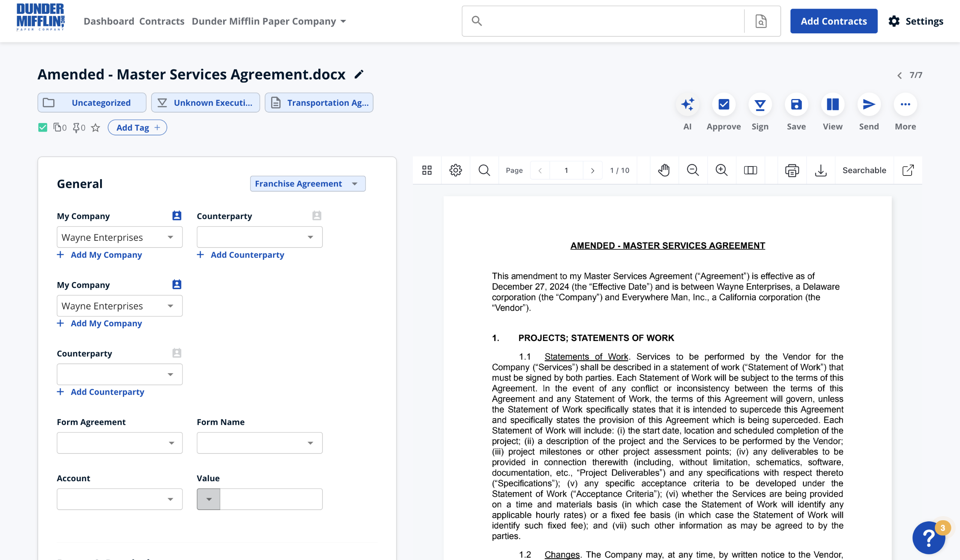Click the Approve checkmark icon
This screenshot has height=560, width=960.
pos(723,104)
